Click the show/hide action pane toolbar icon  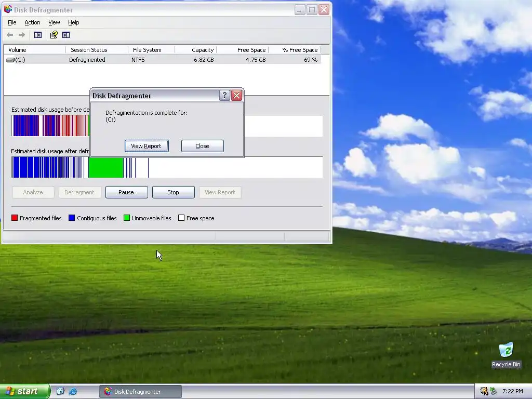pyautogui.click(x=66, y=35)
